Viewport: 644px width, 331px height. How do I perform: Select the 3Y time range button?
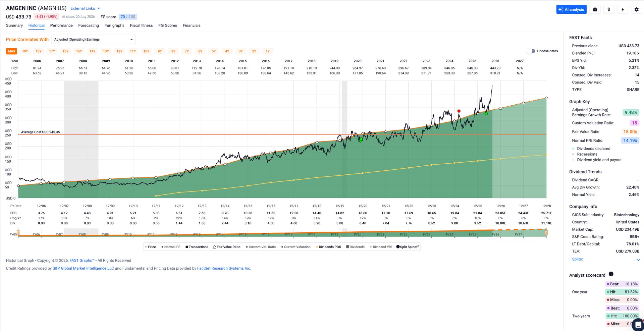(240, 51)
